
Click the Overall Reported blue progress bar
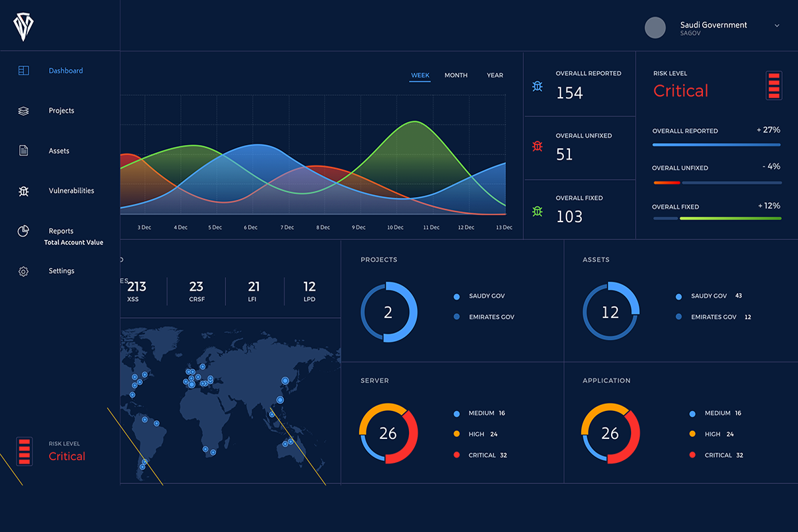(x=717, y=145)
